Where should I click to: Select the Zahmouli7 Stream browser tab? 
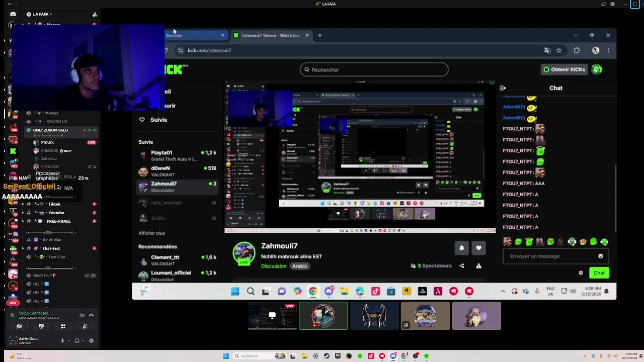click(x=271, y=35)
